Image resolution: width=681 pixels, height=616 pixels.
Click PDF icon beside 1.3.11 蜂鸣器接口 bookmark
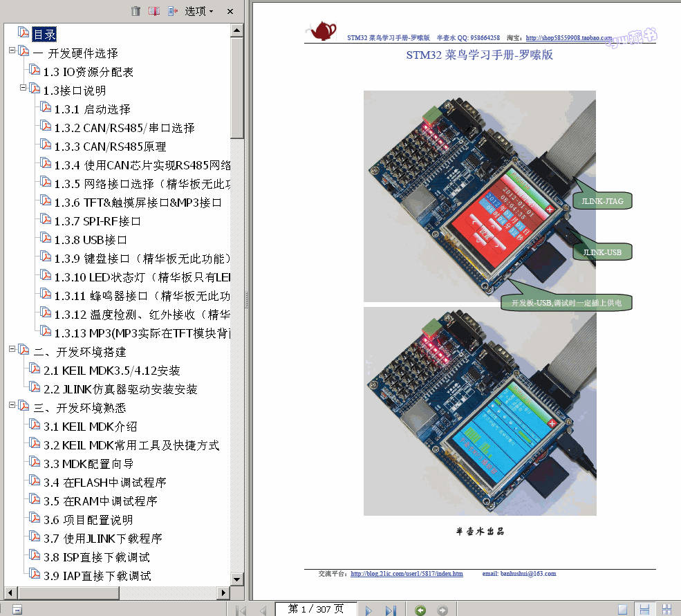(46, 294)
